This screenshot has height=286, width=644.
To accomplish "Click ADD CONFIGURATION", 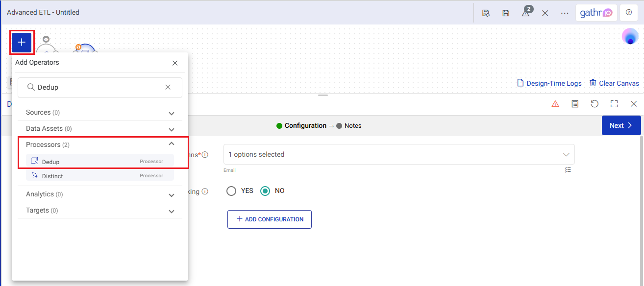I will coord(269,219).
